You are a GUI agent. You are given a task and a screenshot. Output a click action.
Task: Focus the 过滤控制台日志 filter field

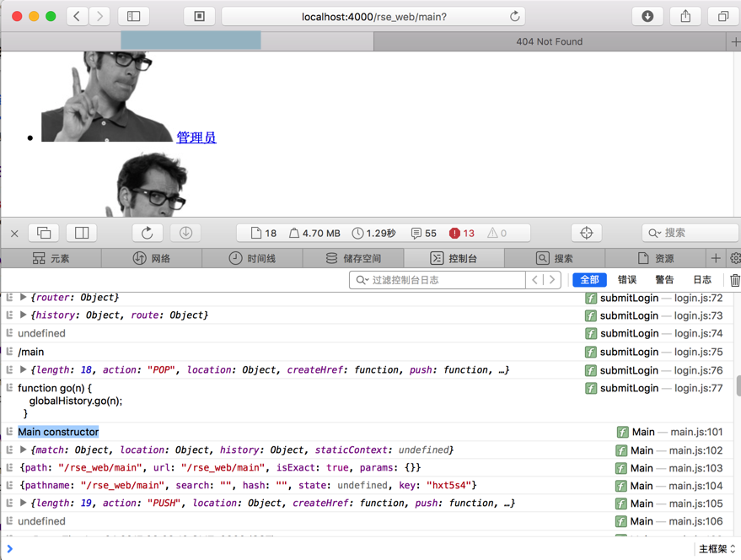tap(438, 280)
